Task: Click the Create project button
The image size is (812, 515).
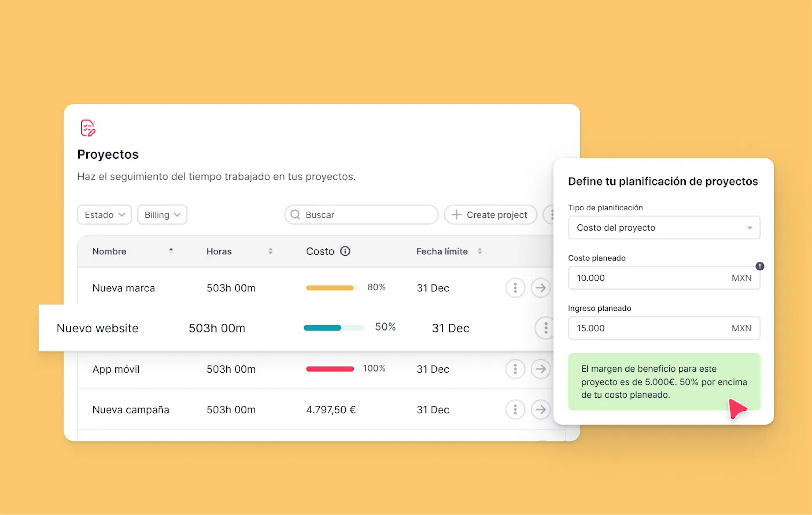Action: [490, 215]
